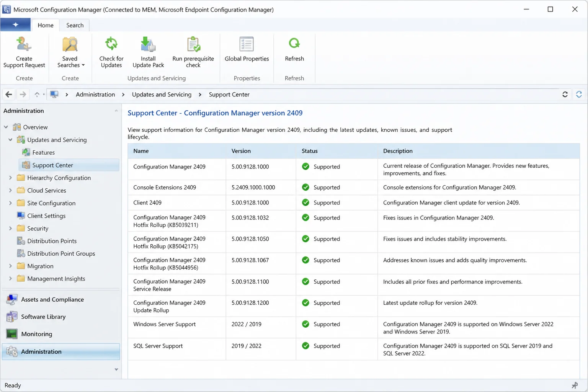Click Administration in the breadcrumb
This screenshot has height=392, width=588.
95,94
